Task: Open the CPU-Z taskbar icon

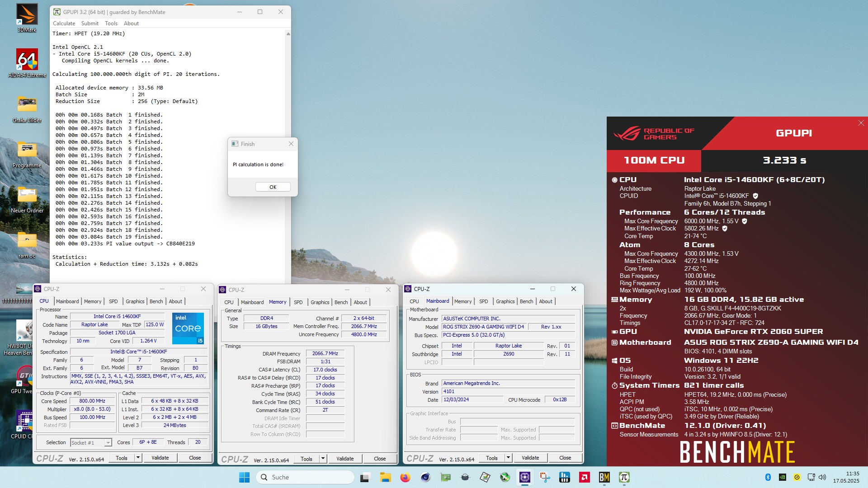Action: (525, 477)
